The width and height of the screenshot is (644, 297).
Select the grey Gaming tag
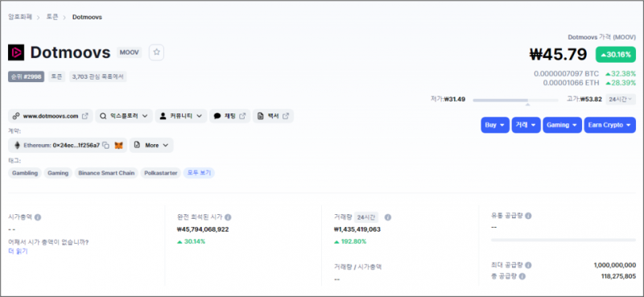pos(58,173)
